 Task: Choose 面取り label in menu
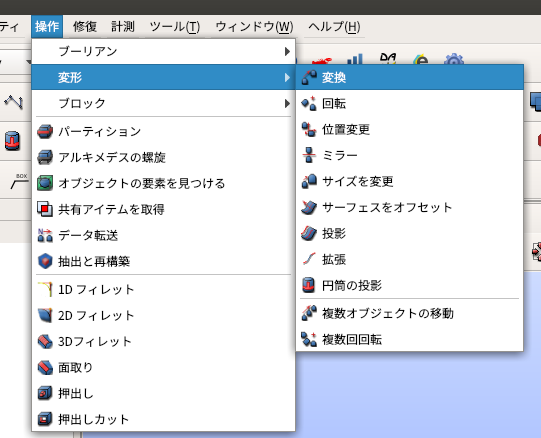pyautogui.click(x=76, y=368)
